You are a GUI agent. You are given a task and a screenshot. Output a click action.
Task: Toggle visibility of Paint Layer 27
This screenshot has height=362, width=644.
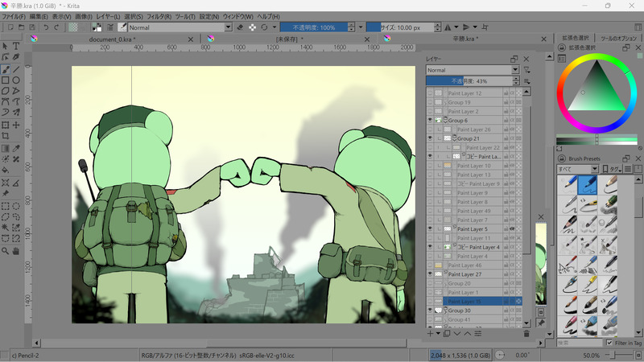point(430,274)
